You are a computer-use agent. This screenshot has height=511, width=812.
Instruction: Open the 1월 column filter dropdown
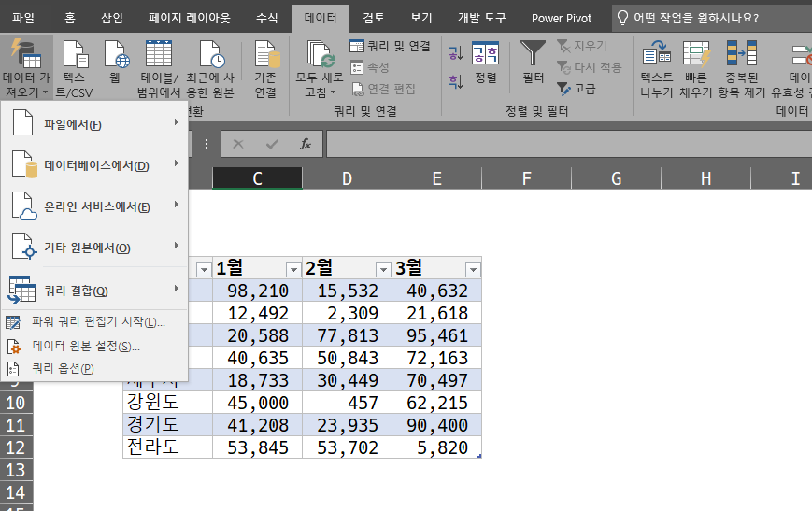coord(293,269)
